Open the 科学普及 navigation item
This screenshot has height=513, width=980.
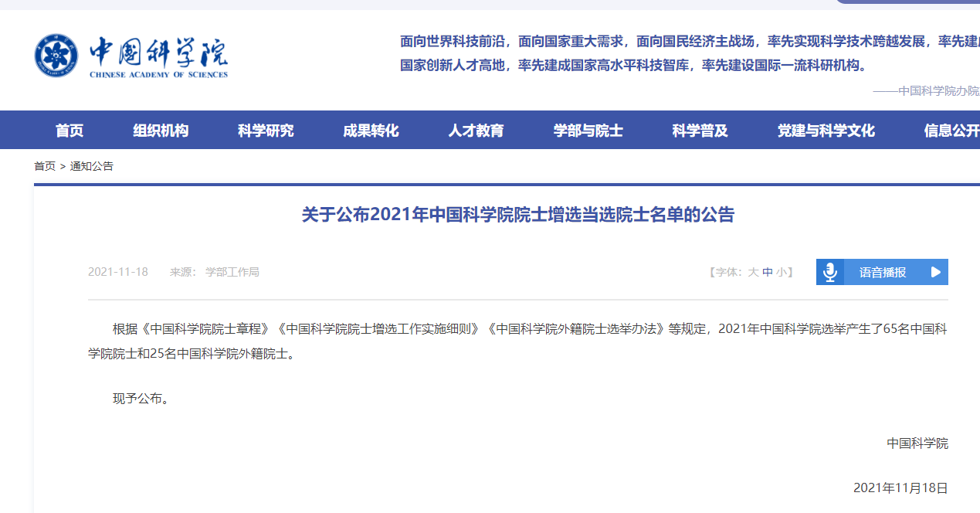coord(700,131)
